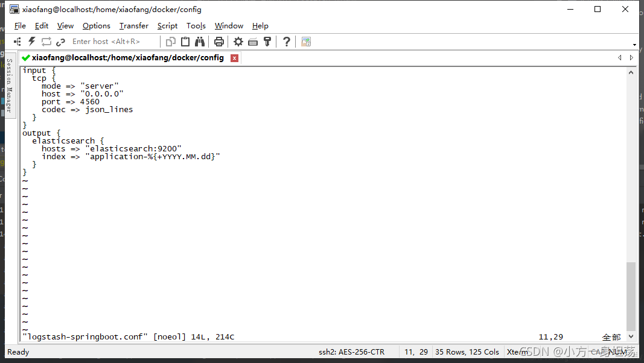
Task: Open Session Options gear icon
Action: tap(238, 42)
